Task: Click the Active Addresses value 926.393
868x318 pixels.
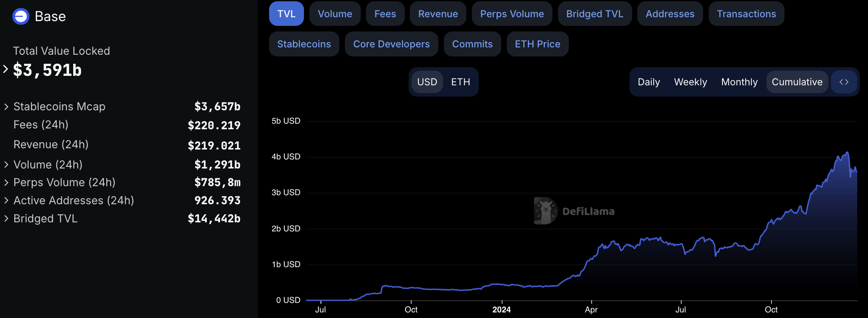Action: pyautogui.click(x=217, y=200)
